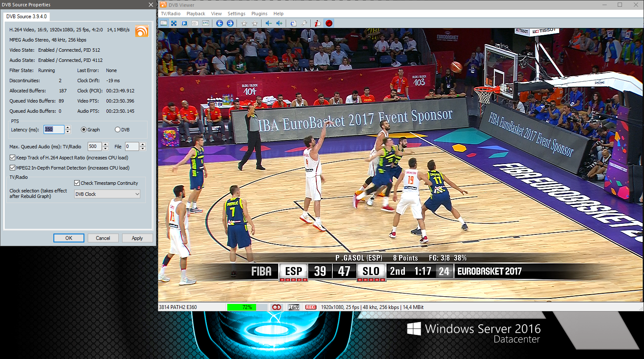Click Video PTS value 00:23:50.396
This screenshot has height=359, width=644.
click(x=120, y=101)
